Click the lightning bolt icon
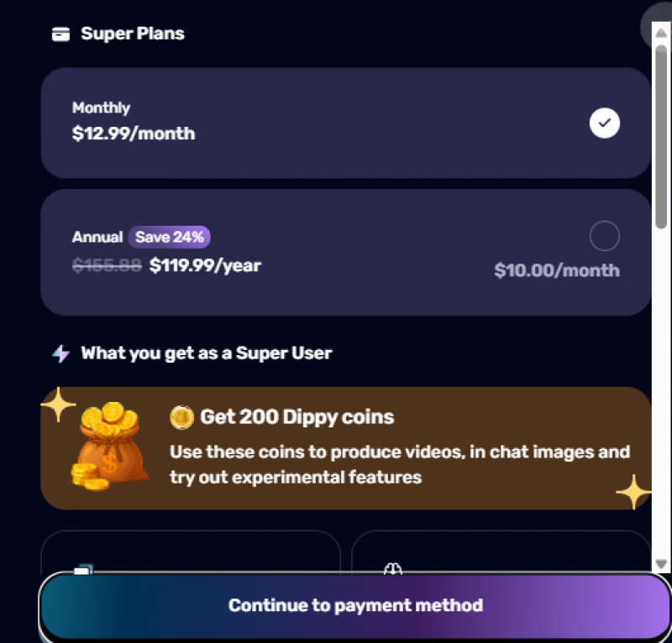The width and height of the screenshot is (672, 643). tap(60, 353)
